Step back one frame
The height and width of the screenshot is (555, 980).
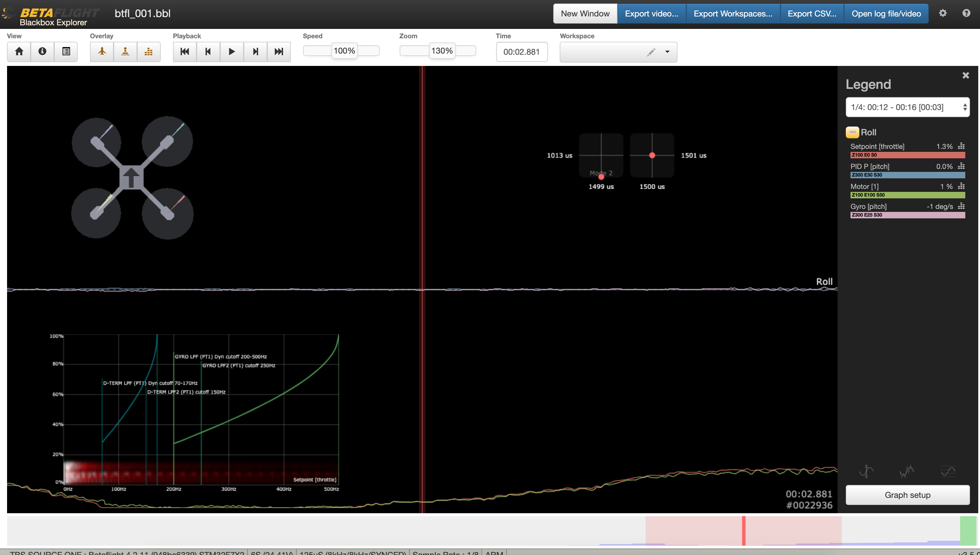coord(208,51)
